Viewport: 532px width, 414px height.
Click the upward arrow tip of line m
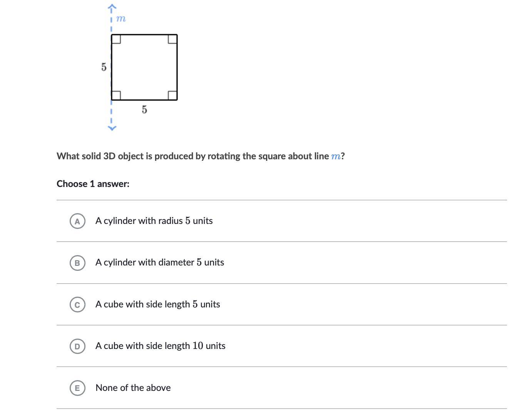coord(112,7)
